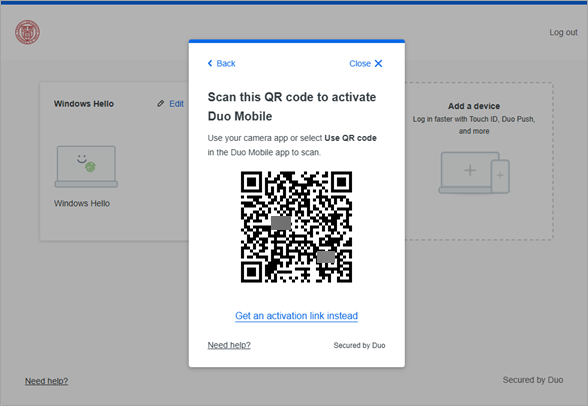Click Log in faster with Touch ID text

point(474,125)
